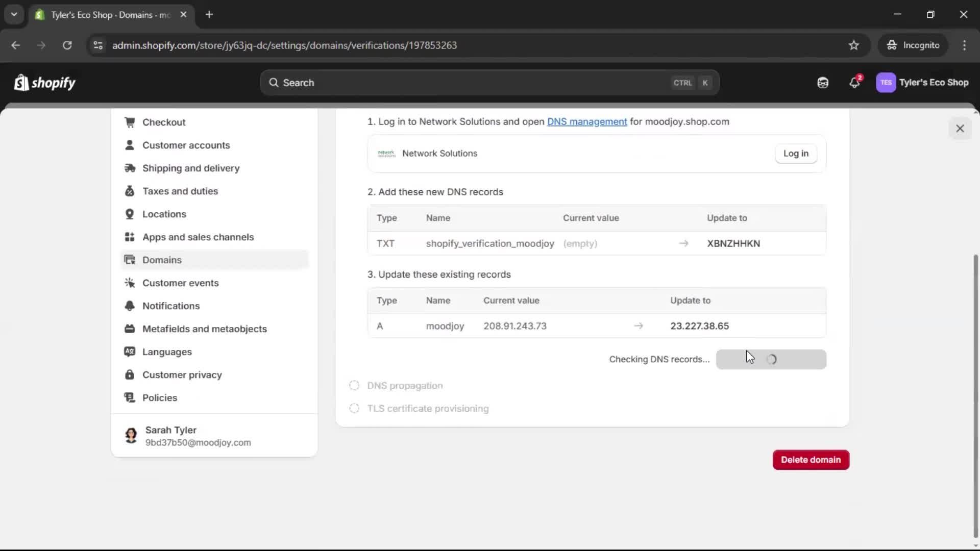Open the DNS management link
The height and width of the screenshot is (551, 980).
pos(587,121)
